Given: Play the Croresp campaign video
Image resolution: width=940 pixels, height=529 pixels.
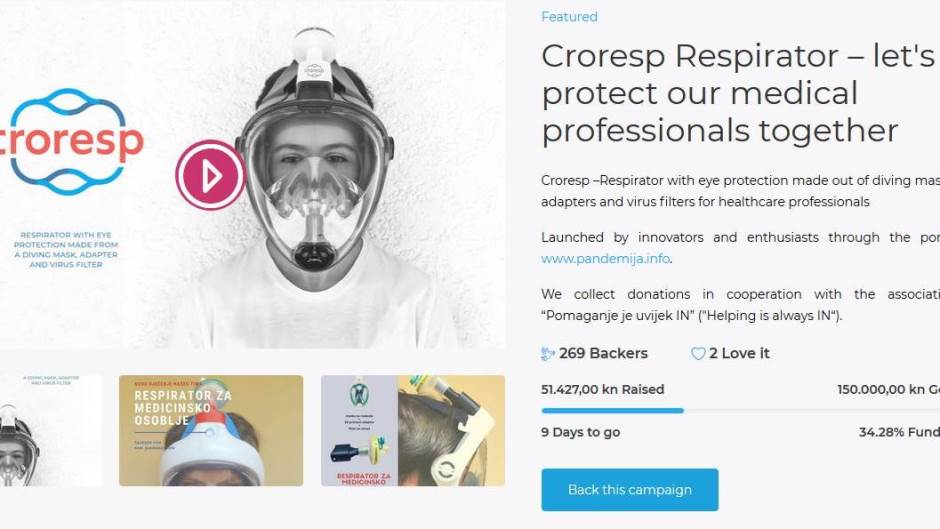Looking at the screenshot, I should pos(210,175).
